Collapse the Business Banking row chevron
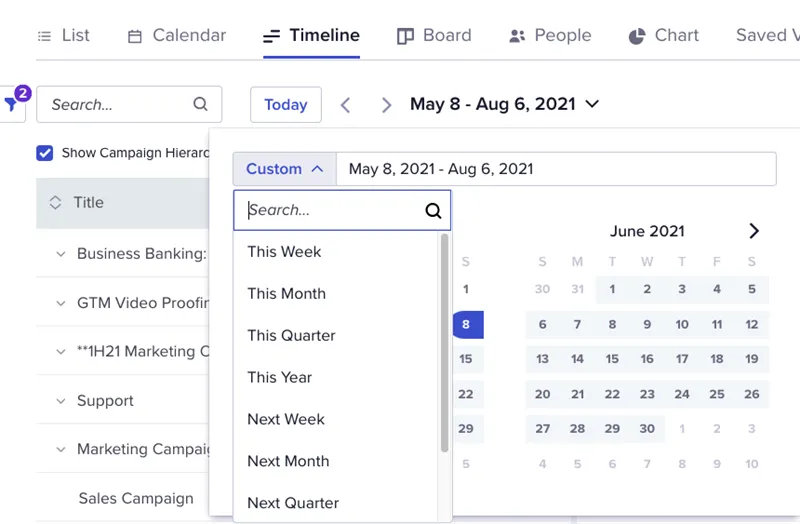 tap(61, 254)
